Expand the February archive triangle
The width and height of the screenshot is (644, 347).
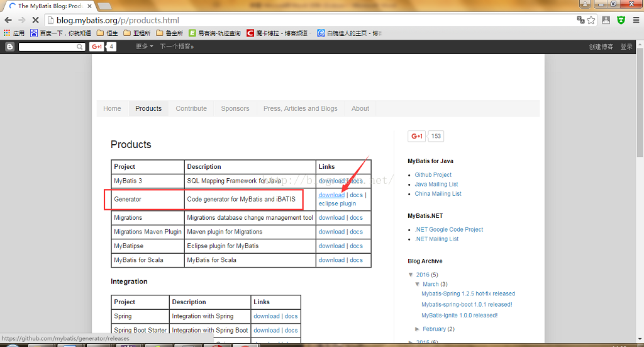click(x=418, y=329)
